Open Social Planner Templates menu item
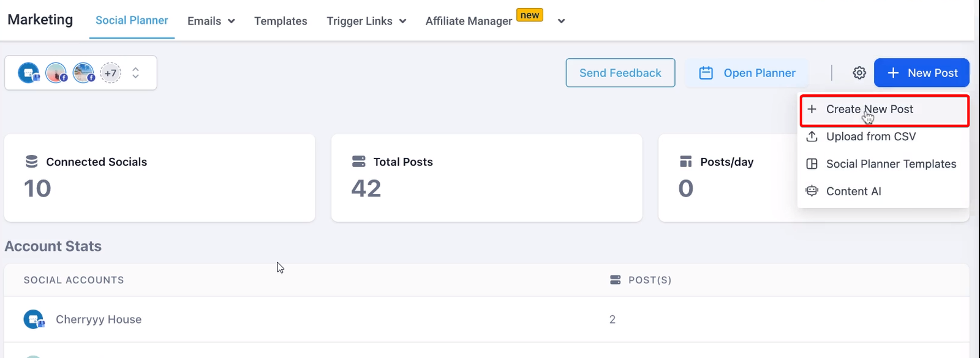This screenshot has width=980, height=358. [x=891, y=164]
